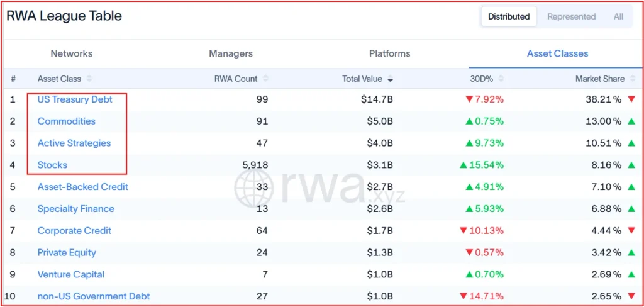The image size is (644, 307).
Task: Click the 10.51% market share value
Action: [604, 143]
